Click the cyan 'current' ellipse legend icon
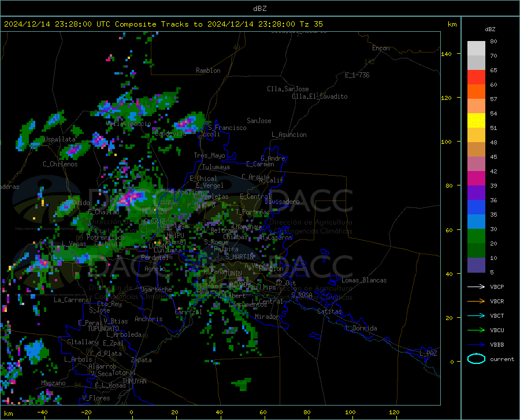The width and height of the screenshot is (520, 420). click(x=476, y=359)
